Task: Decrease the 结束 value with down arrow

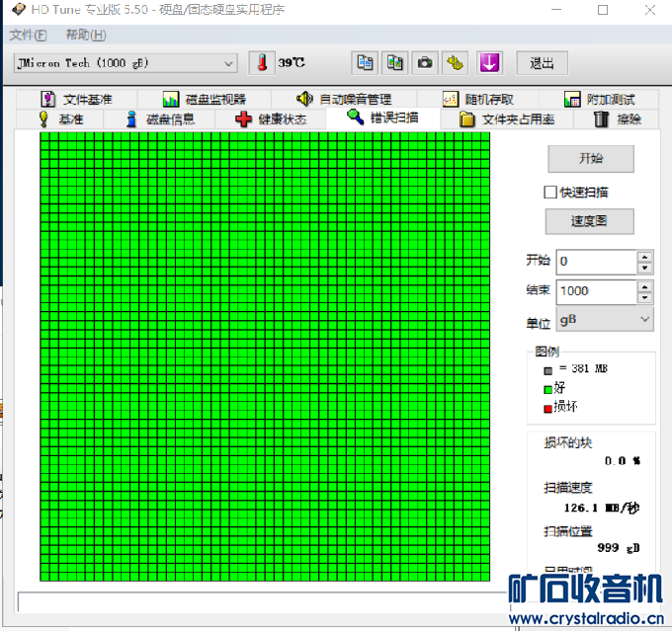Action: [x=644, y=298]
